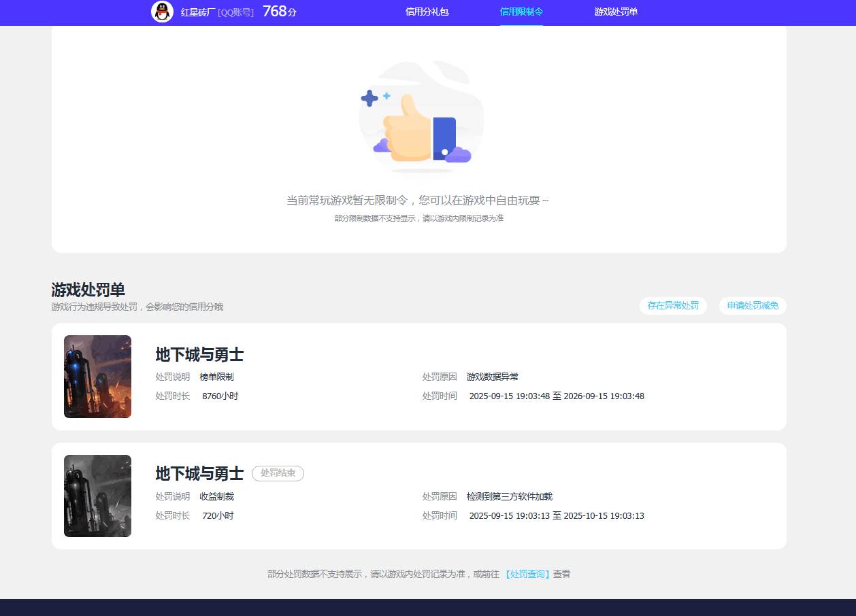The image size is (856, 616).
Task: Click 申请处罚减免 to request penalty reduction
Action: [752, 305]
